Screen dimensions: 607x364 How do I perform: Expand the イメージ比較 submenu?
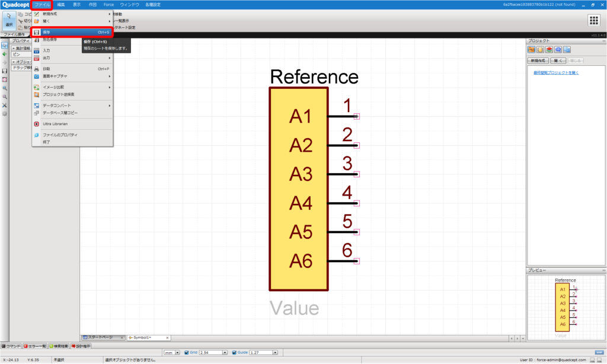point(72,87)
